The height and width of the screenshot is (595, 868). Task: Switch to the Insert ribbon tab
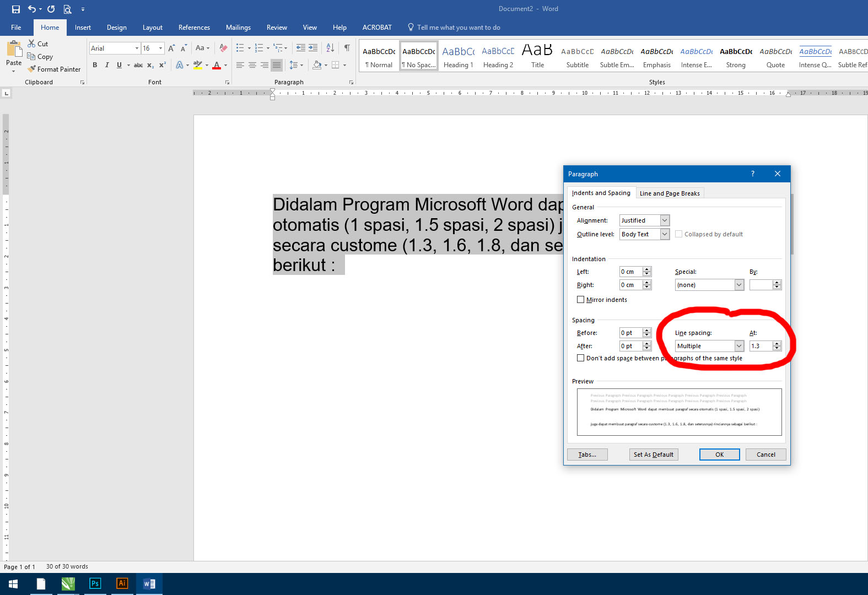[x=83, y=28]
